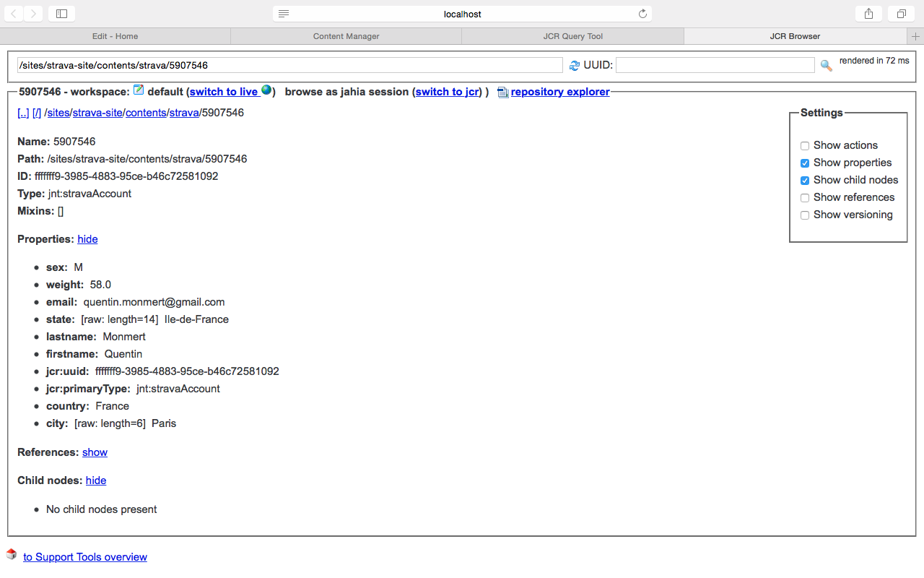924x578 pixels.
Task: Open strava-site in the breadcrumb path
Action: pyautogui.click(x=97, y=113)
